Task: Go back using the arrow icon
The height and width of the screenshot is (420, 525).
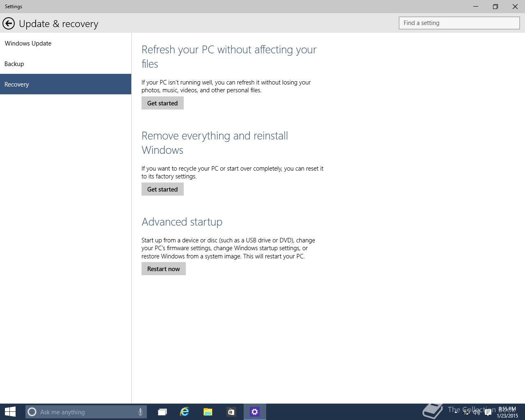Action: pos(9,23)
